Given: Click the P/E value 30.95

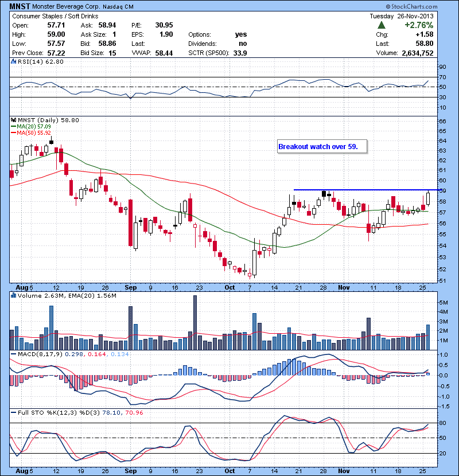Looking at the screenshot, I should click(164, 25).
